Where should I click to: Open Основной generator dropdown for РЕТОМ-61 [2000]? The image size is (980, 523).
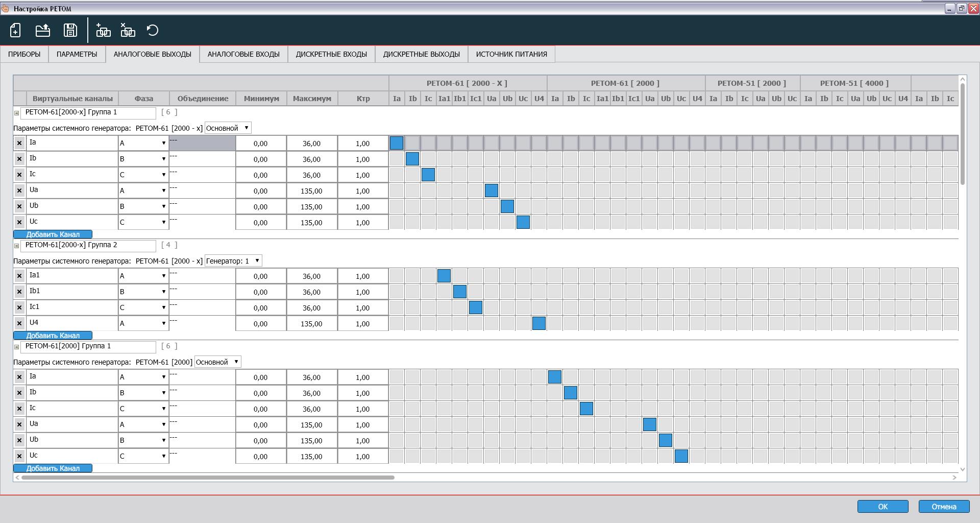(x=218, y=362)
